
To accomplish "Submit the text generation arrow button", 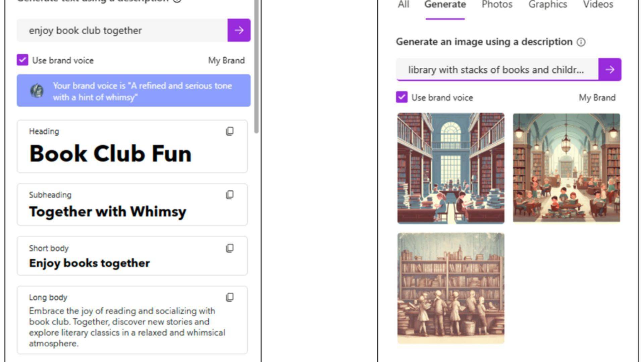I will (239, 30).
